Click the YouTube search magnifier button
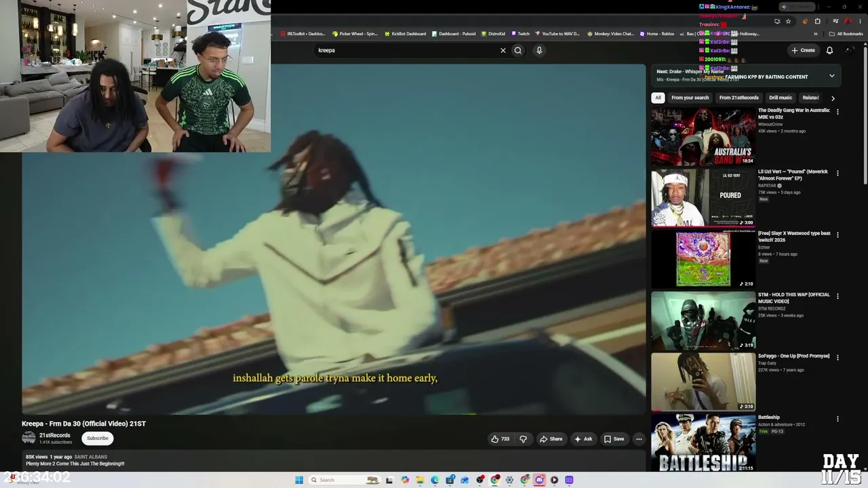868x488 pixels. [x=518, y=50]
